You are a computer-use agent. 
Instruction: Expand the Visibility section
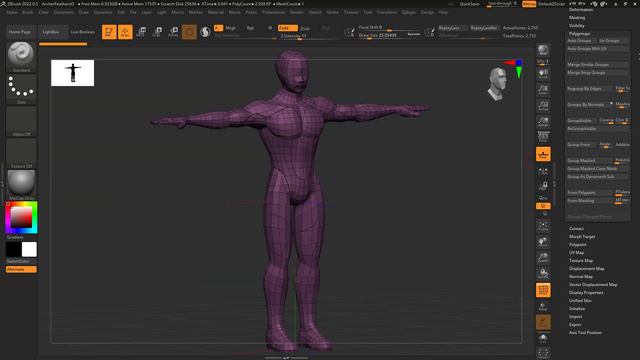pyautogui.click(x=577, y=25)
